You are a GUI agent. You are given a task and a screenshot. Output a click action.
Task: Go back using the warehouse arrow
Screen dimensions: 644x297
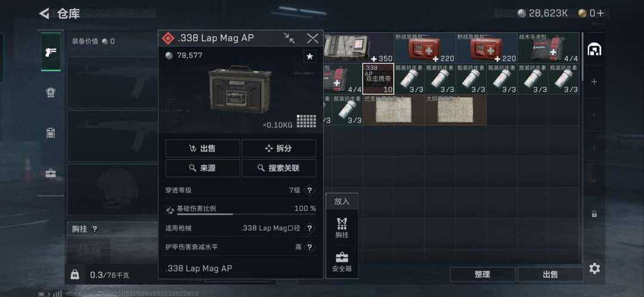[x=44, y=14]
